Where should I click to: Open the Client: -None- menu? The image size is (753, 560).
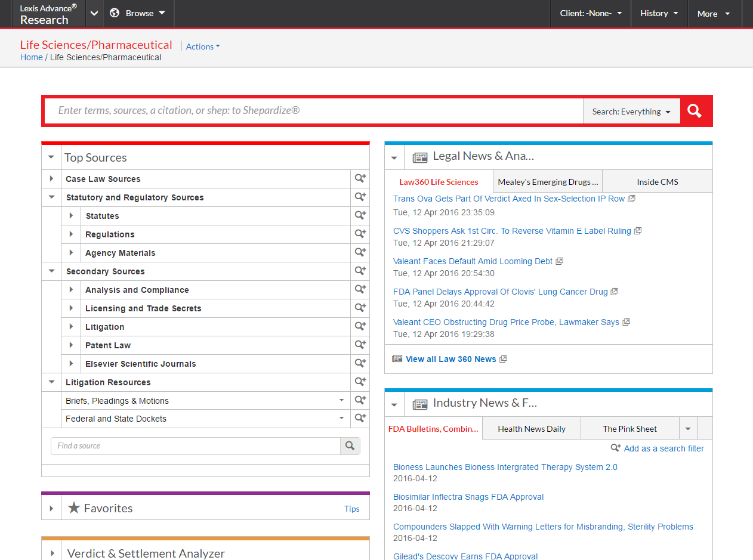pos(591,13)
